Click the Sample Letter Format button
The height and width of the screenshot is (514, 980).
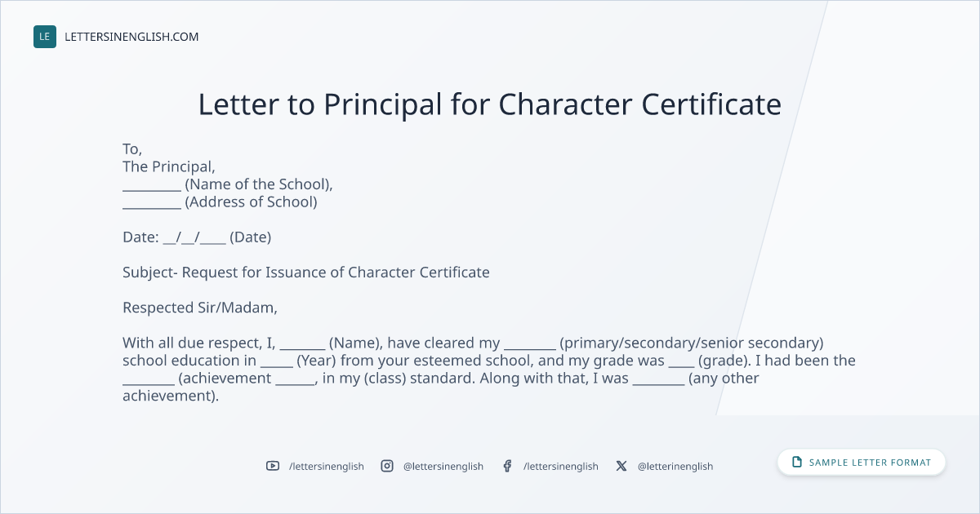click(862, 463)
